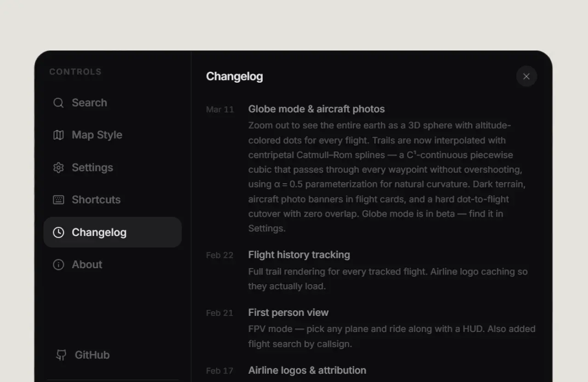Click the Feb 22 date label

(x=220, y=255)
